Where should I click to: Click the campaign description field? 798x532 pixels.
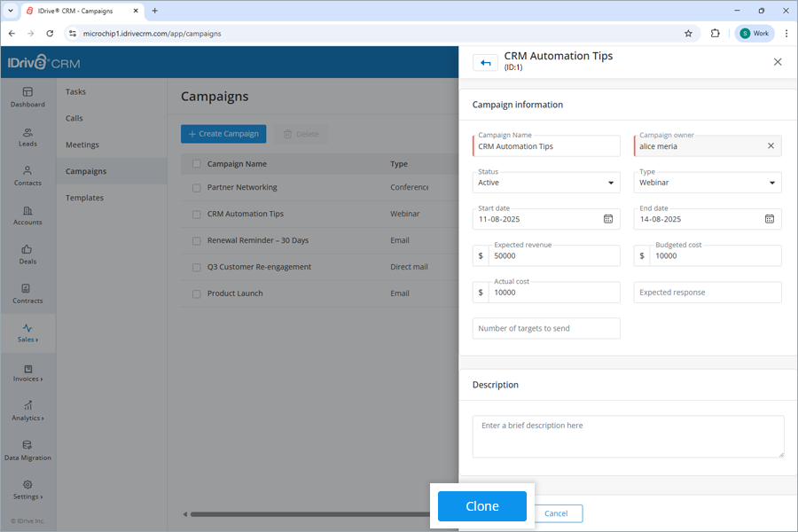click(x=628, y=435)
